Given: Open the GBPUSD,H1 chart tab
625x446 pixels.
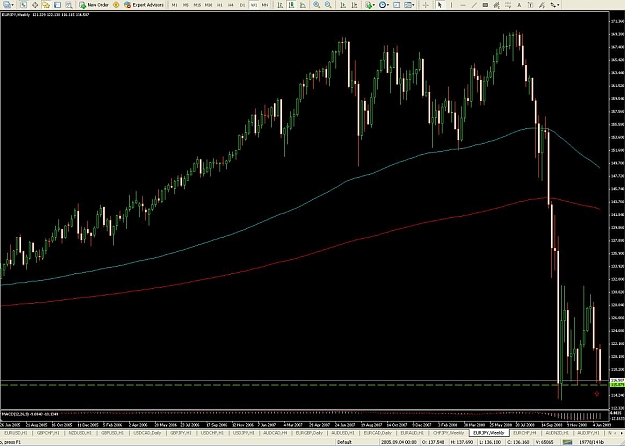Looking at the screenshot, I should click(114, 433).
